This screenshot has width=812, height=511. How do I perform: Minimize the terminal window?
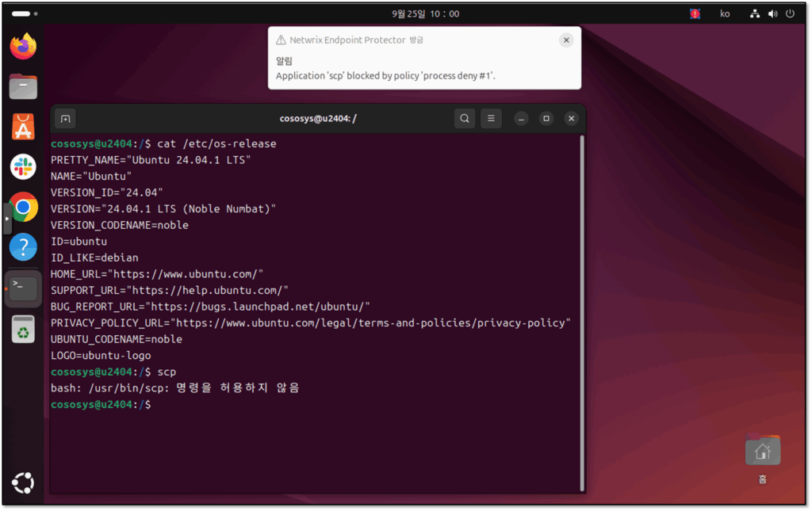[x=522, y=118]
